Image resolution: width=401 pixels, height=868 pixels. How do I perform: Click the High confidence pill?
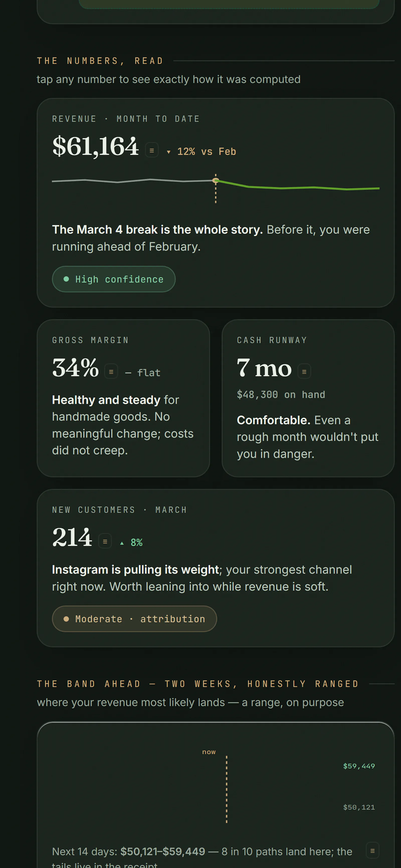(114, 279)
